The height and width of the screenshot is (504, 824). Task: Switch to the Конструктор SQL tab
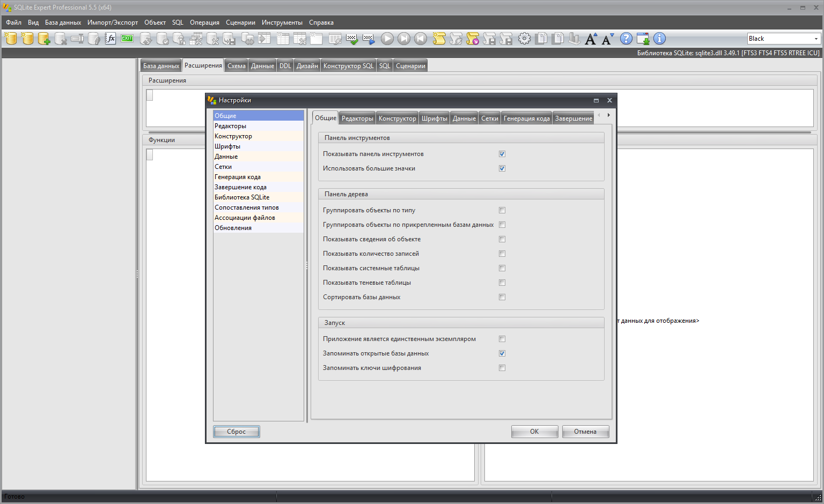click(348, 66)
